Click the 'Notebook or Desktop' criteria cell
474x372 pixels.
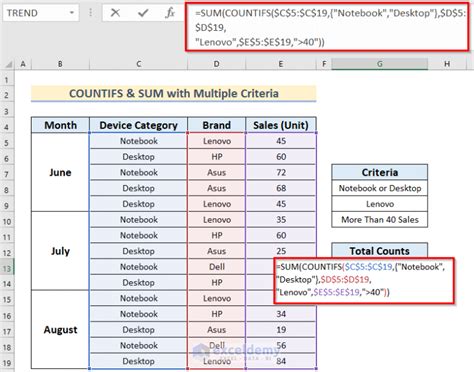(x=380, y=188)
